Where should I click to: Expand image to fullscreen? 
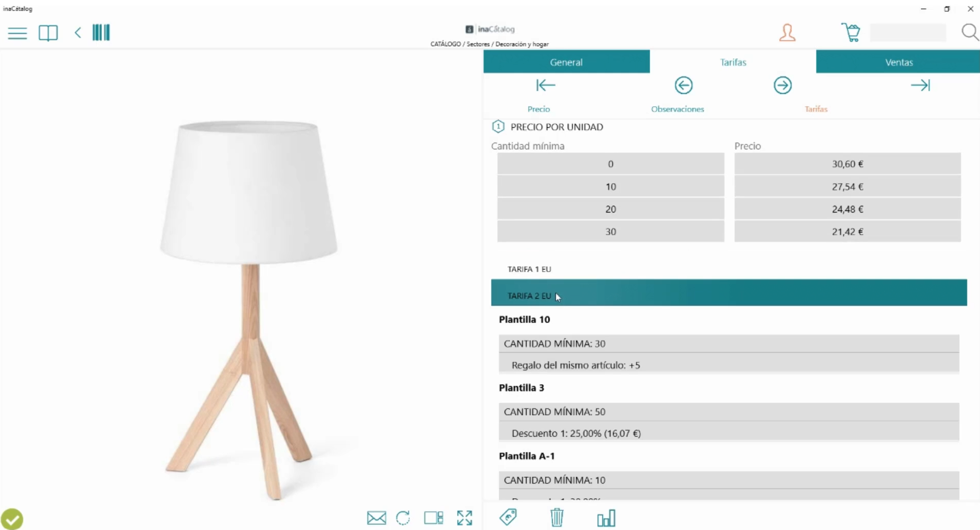pos(465,518)
